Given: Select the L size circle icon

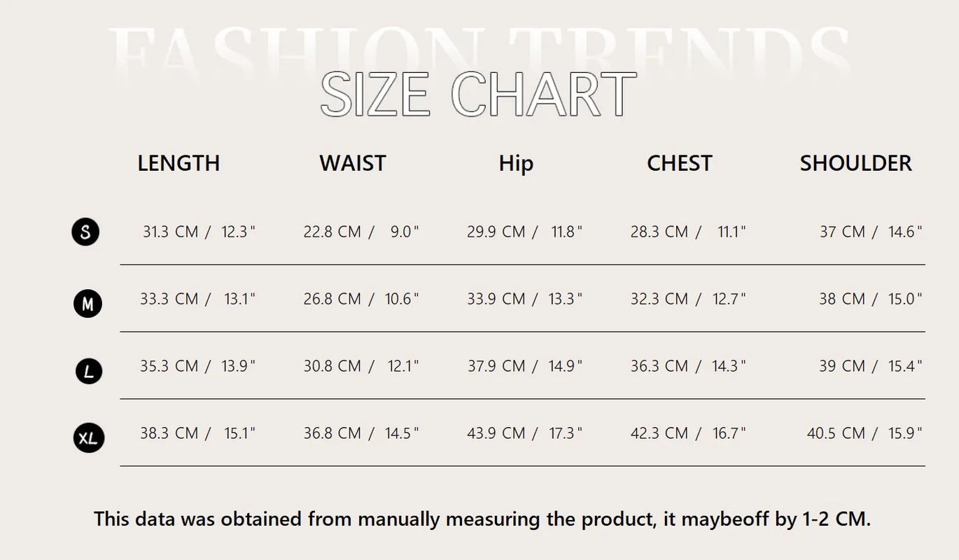Looking at the screenshot, I should point(89,371).
